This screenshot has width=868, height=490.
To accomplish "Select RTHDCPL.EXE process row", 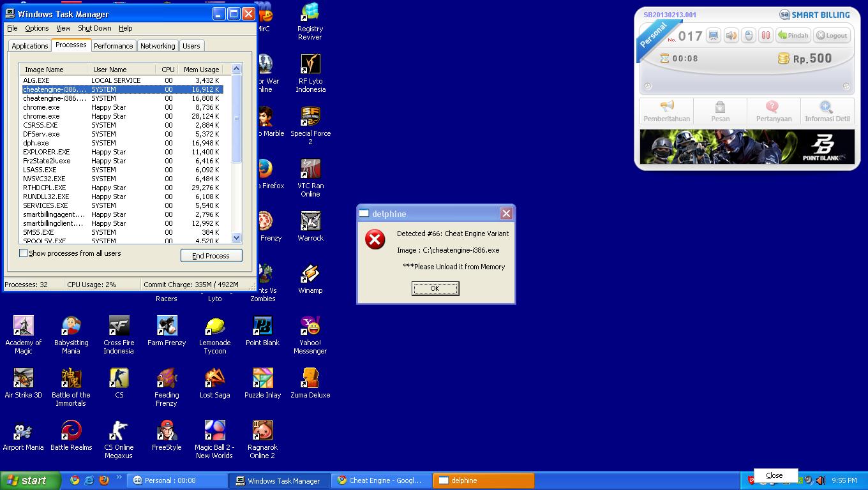I will tap(122, 188).
